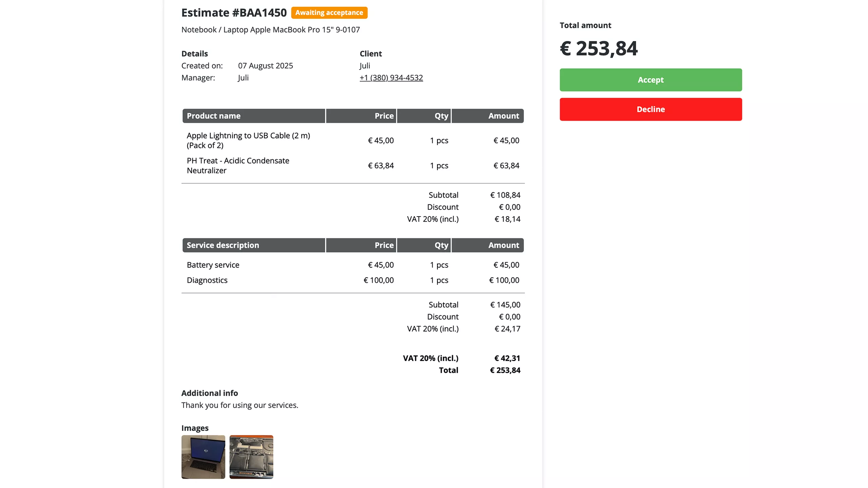Click the Amount header in services table
Viewport: 868px width, 488px height.
[504, 245]
